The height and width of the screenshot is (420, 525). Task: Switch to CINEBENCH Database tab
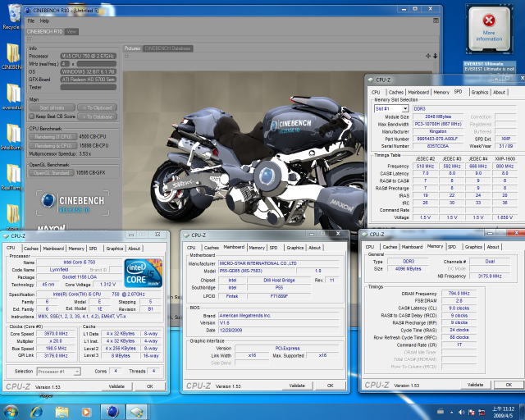point(167,48)
